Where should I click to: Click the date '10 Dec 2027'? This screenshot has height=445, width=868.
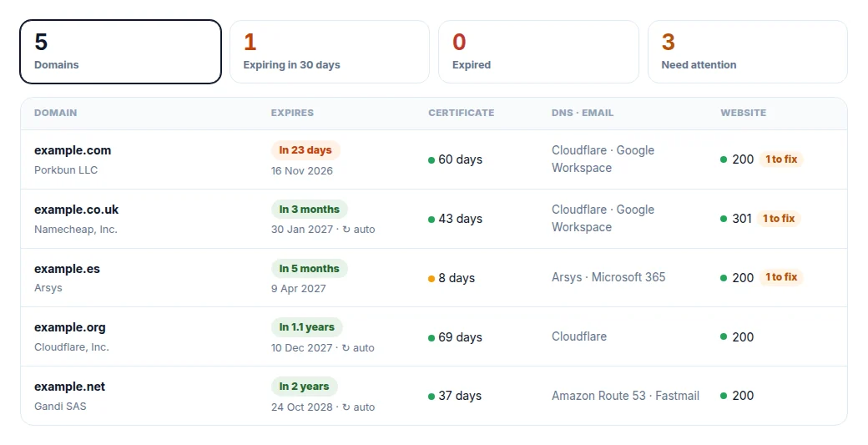301,348
